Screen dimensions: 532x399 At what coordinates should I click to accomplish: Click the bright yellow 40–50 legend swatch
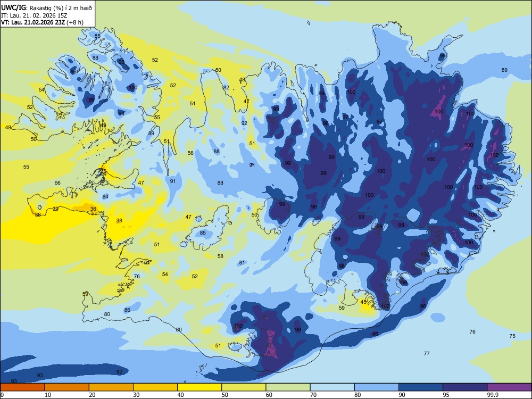[199, 387]
